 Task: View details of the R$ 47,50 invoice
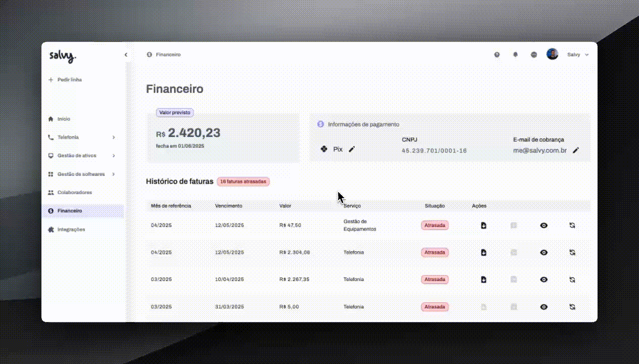[x=543, y=225]
